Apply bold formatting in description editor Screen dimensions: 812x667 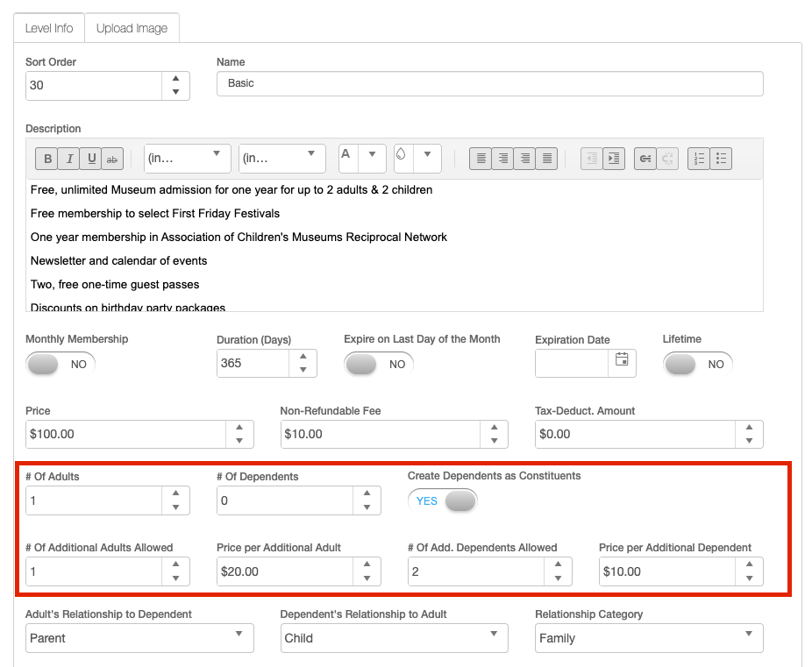tap(47, 159)
